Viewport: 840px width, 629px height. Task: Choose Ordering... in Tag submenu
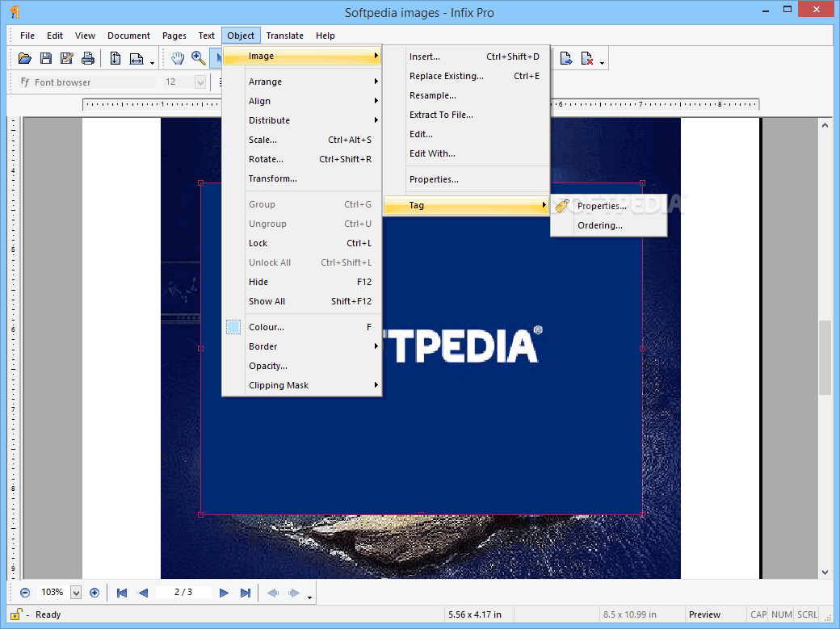[609, 225]
